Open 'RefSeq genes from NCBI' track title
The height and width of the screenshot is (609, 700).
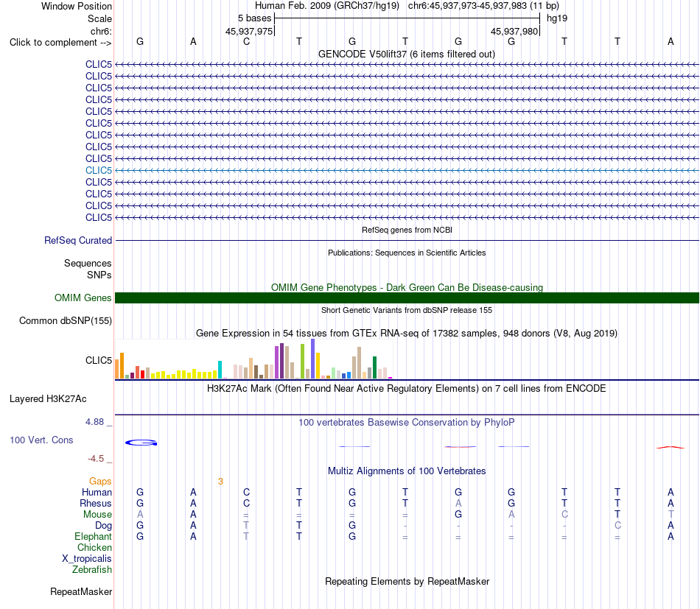tap(407, 230)
